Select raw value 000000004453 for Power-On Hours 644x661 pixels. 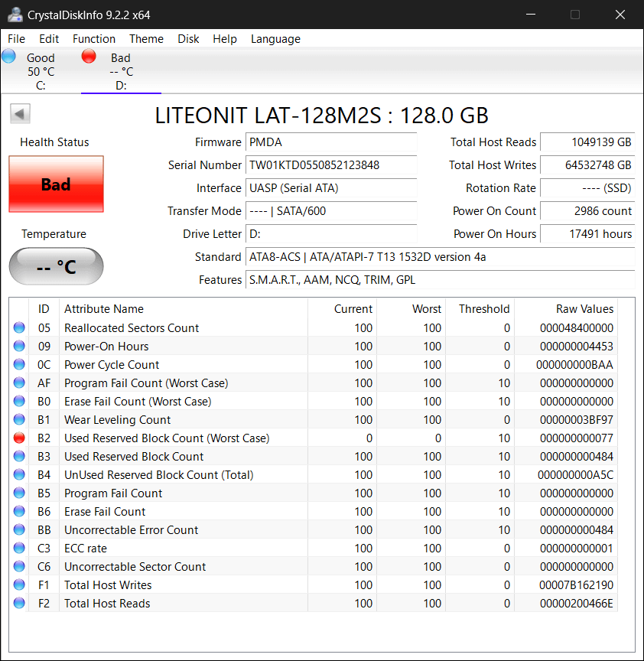[576, 346]
